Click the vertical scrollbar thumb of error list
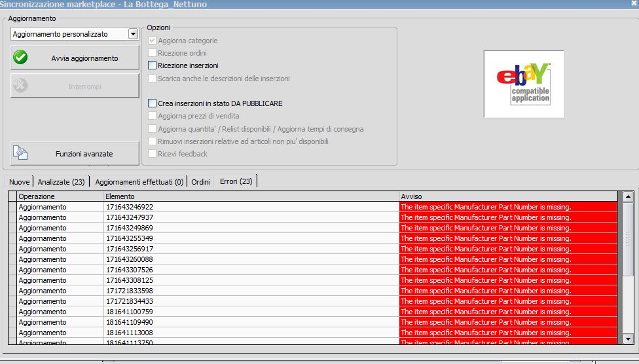This screenshot has width=639, height=364. (x=628, y=240)
